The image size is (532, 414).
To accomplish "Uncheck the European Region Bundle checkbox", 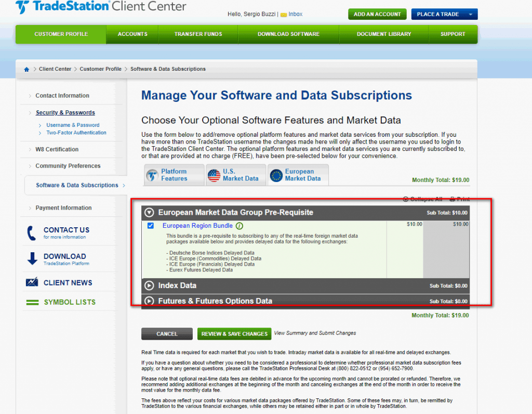I will click(x=151, y=226).
